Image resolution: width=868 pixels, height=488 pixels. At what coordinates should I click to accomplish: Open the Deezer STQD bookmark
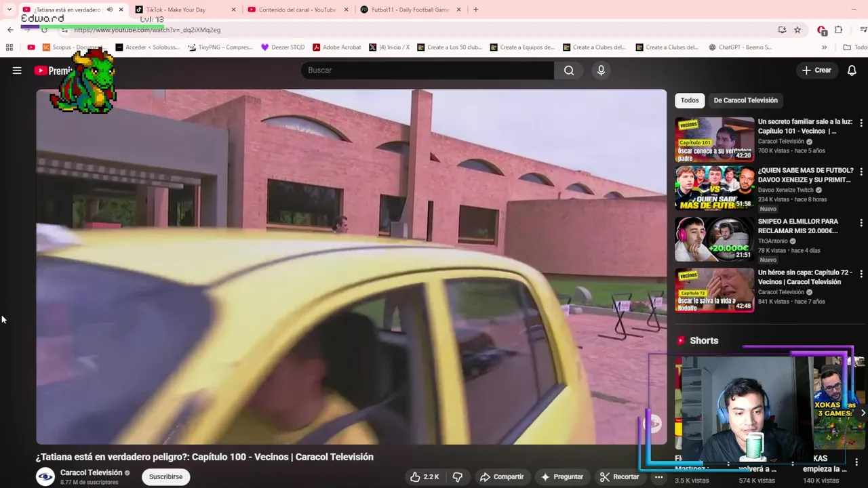(x=283, y=47)
